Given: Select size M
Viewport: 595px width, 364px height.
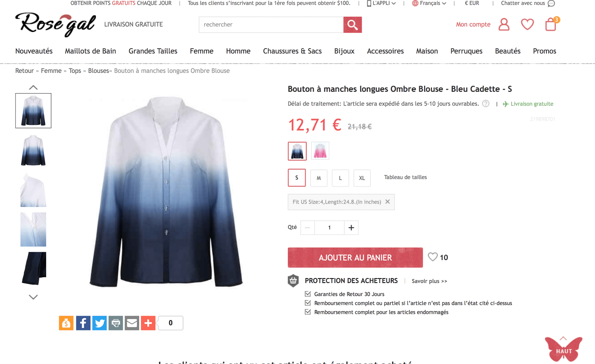Looking at the screenshot, I should 319,178.
